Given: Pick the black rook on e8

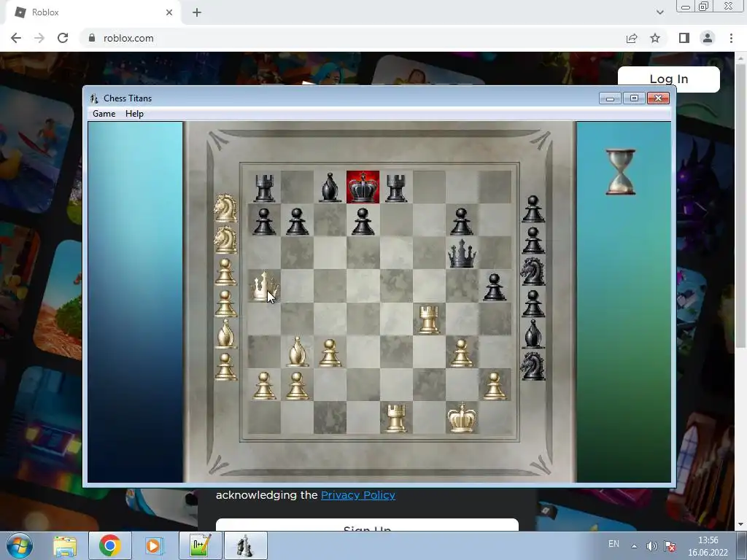Looking at the screenshot, I should pos(396,187).
